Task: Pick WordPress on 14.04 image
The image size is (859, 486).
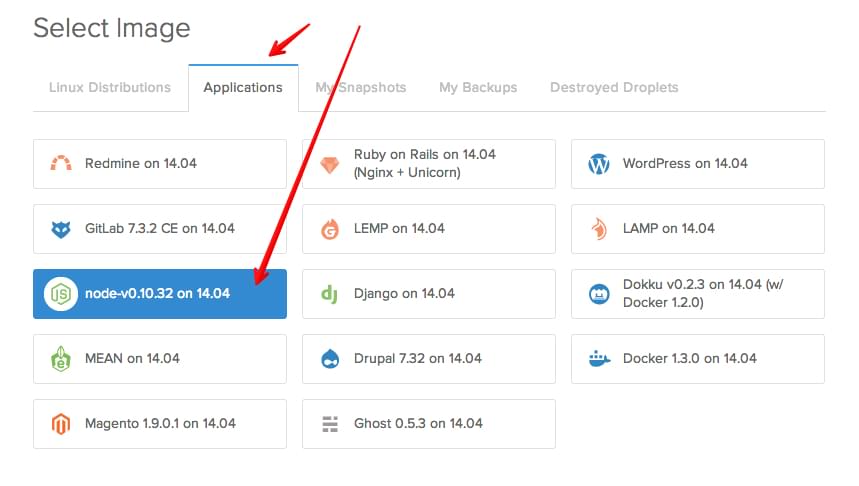Action: 698,164
